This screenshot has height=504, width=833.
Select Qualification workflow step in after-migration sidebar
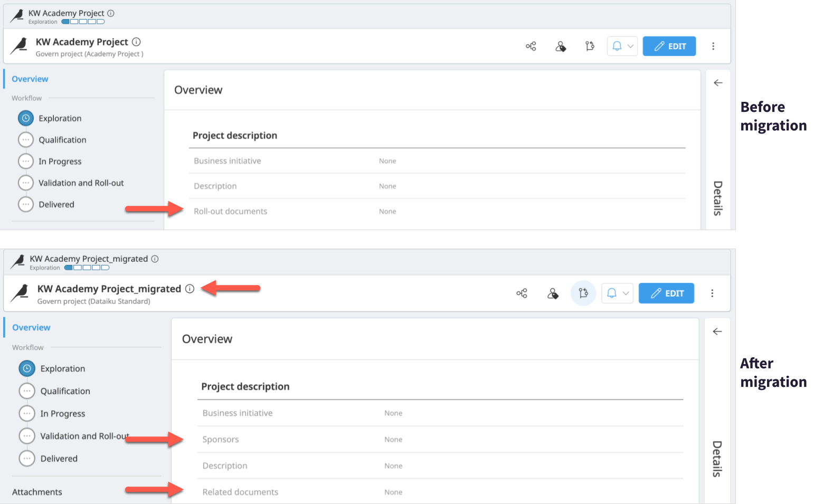point(54,391)
